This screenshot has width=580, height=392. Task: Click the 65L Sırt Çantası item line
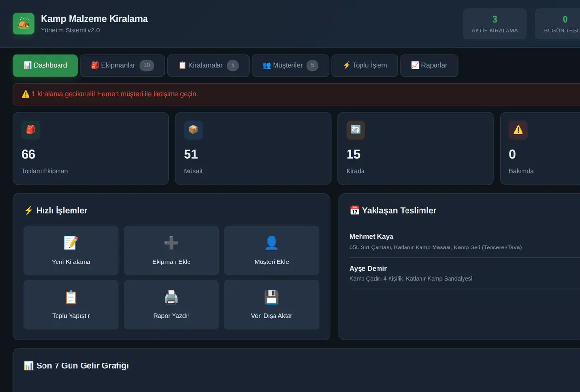435,247
